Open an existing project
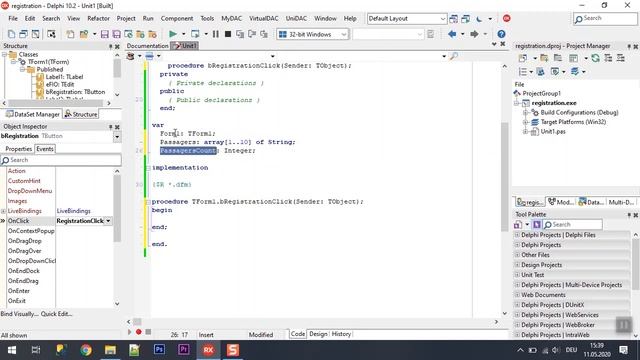Image resolution: width=640 pixels, height=360 pixels. [x=84, y=34]
